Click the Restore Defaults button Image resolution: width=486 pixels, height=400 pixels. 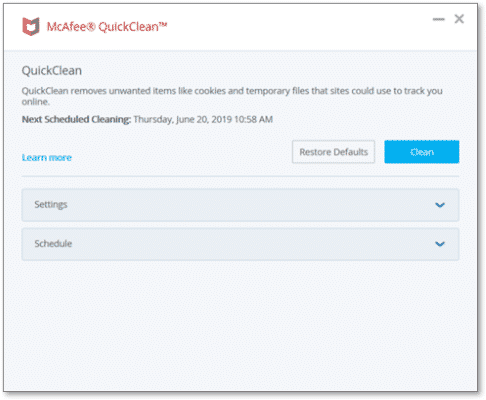[x=333, y=152]
